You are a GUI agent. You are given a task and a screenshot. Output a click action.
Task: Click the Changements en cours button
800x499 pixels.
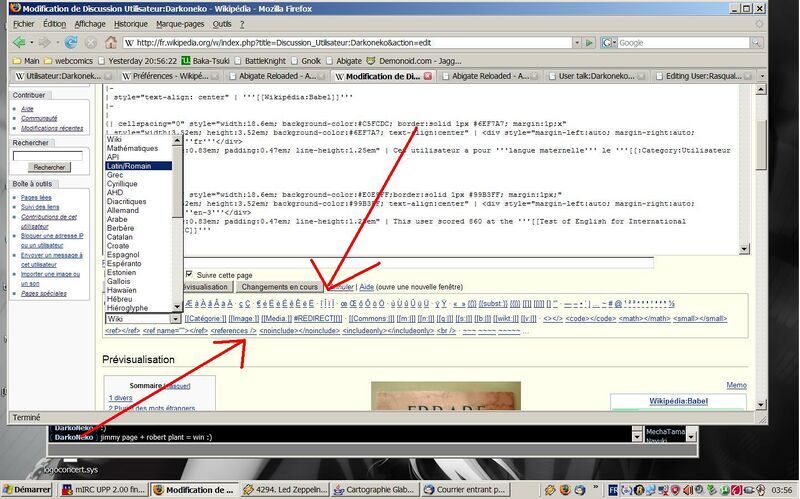(x=284, y=287)
